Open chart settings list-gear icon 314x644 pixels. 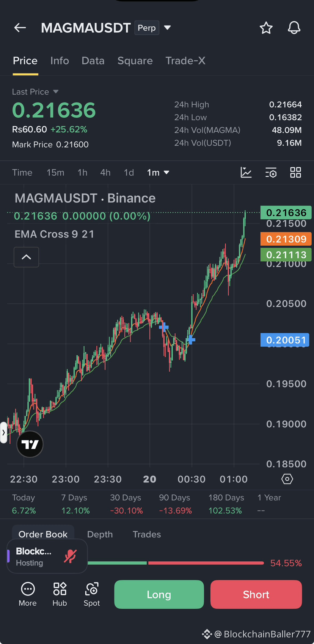[271, 173]
